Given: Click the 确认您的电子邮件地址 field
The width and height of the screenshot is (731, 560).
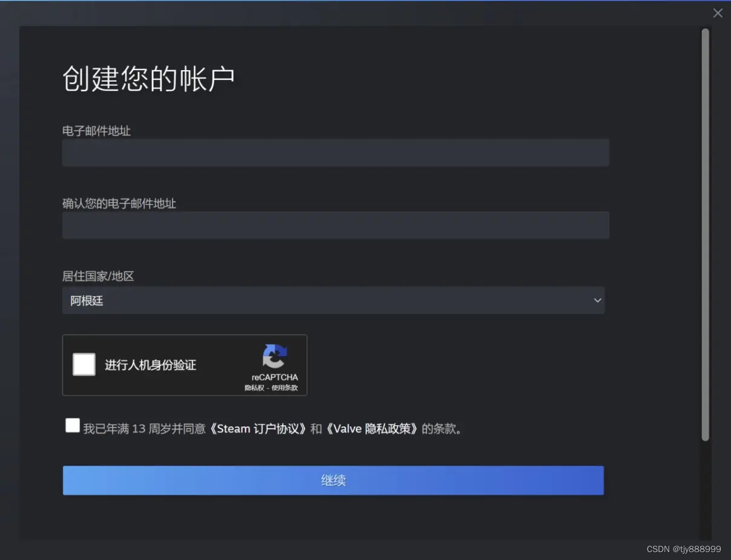Looking at the screenshot, I should pos(335,225).
